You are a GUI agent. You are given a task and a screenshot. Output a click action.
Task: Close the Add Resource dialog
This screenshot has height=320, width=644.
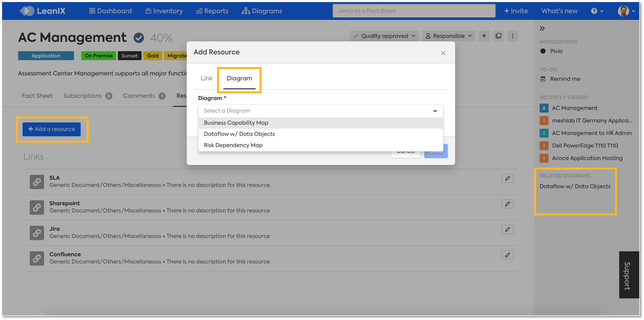pyautogui.click(x=443, y=53)
